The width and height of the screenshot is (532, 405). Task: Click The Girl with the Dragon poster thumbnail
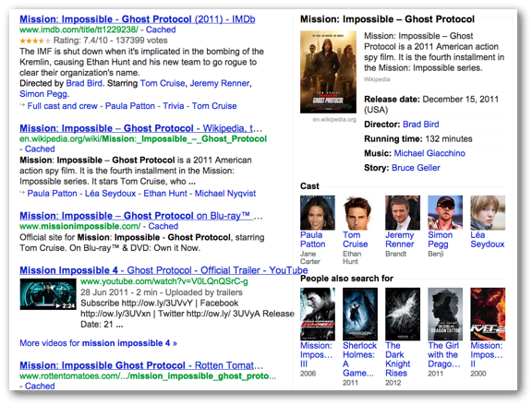pyautogui.click(x=445, y=315)
